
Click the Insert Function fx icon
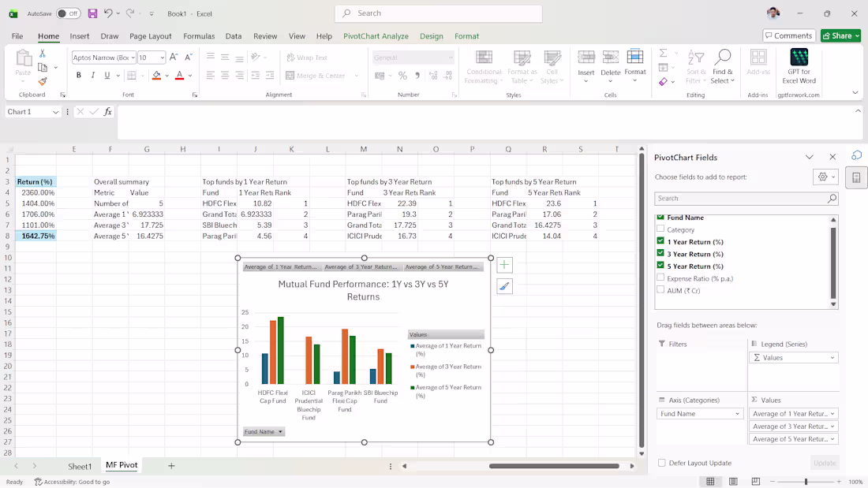click(108, 112)
